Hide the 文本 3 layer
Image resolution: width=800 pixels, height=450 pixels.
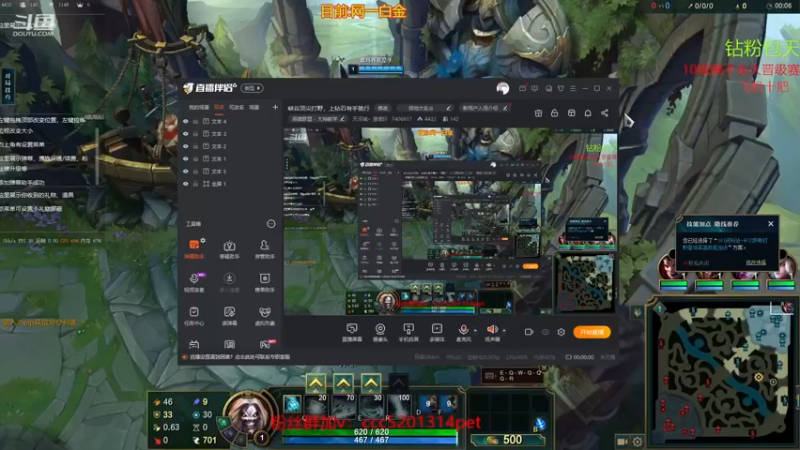(x=186, y=134)
